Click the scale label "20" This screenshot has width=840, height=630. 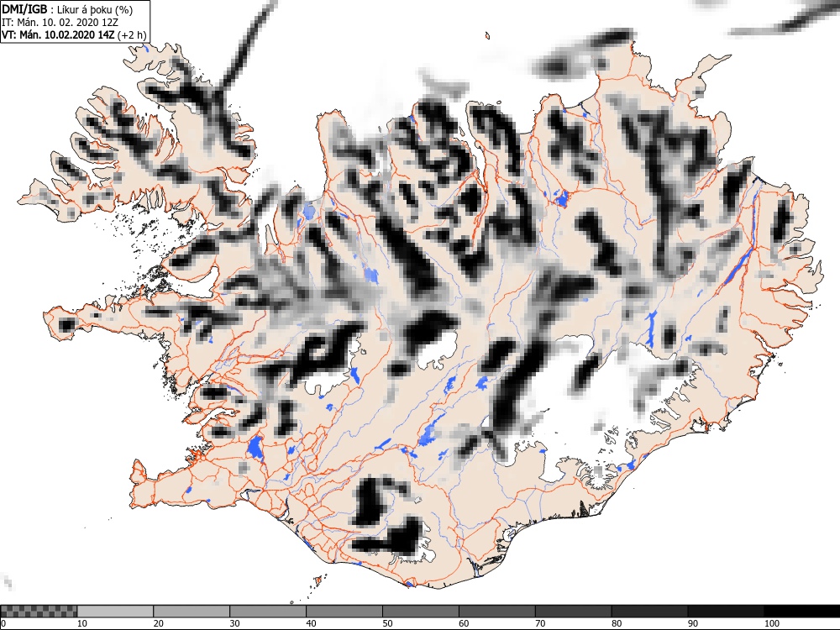click(159, 623)
